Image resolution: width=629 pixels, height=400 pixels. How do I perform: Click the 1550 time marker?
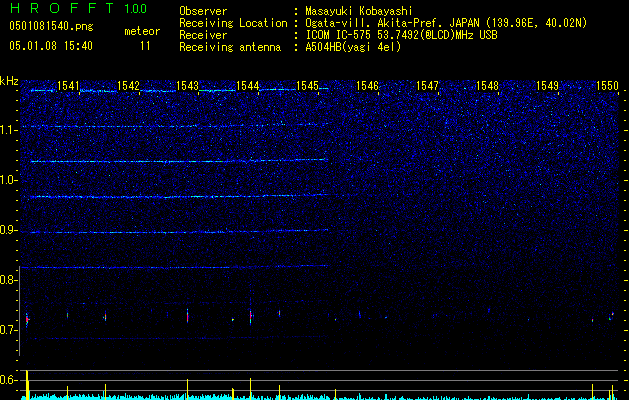tap(607, 86)
